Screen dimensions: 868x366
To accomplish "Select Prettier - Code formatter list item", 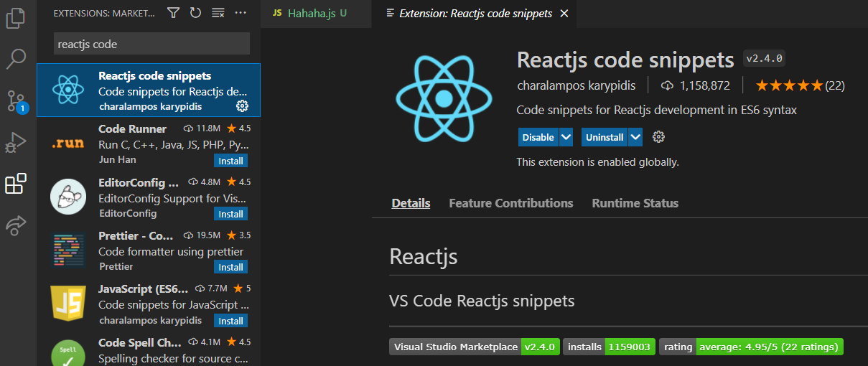I will click(x=149, y=250).
